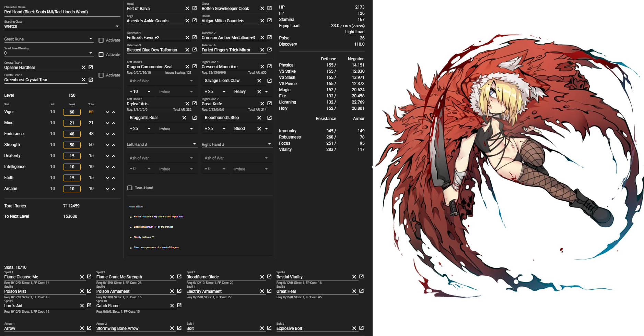This screenshot has height=336, width=644.
Task: Enable the Two-Hand checkbox
Action: [130, 188]
